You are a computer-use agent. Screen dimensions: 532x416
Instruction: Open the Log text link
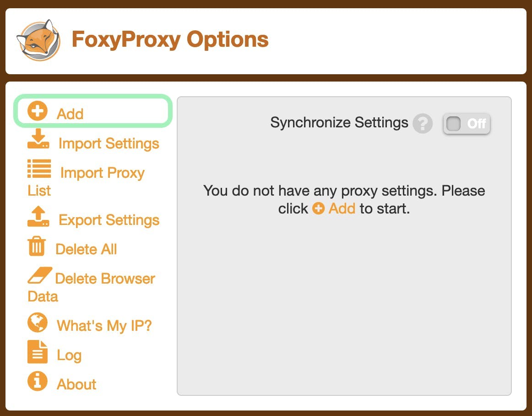[69, 356]
